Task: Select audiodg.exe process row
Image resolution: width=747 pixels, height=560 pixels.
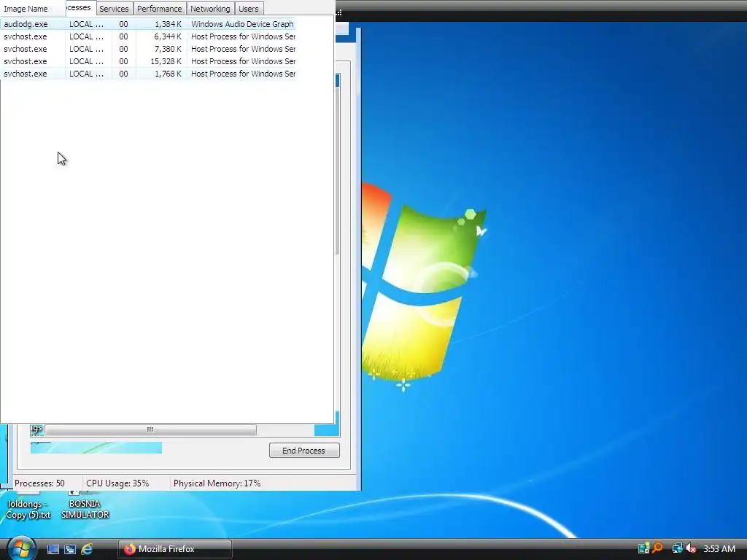Action: tap(147, 24)
